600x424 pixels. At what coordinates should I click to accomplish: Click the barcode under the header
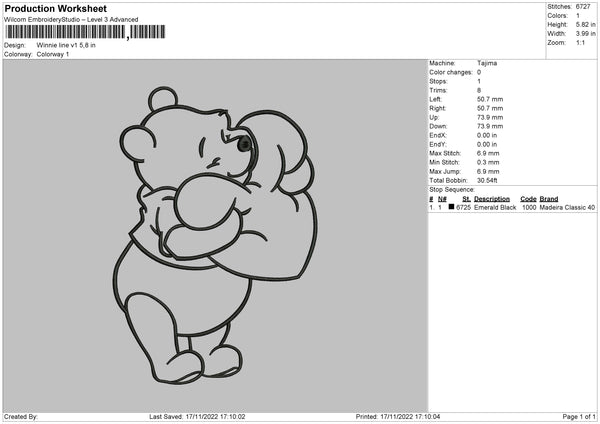(x=86, y=32)
